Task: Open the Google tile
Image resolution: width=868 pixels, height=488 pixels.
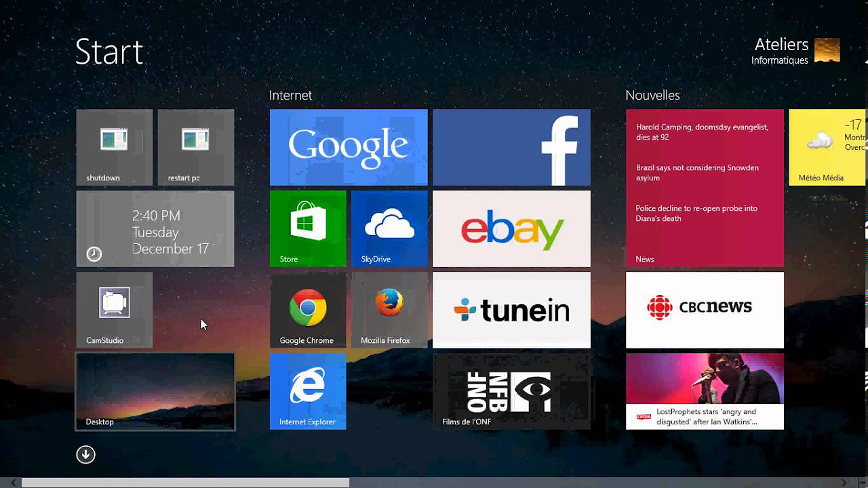Action: 349,147
